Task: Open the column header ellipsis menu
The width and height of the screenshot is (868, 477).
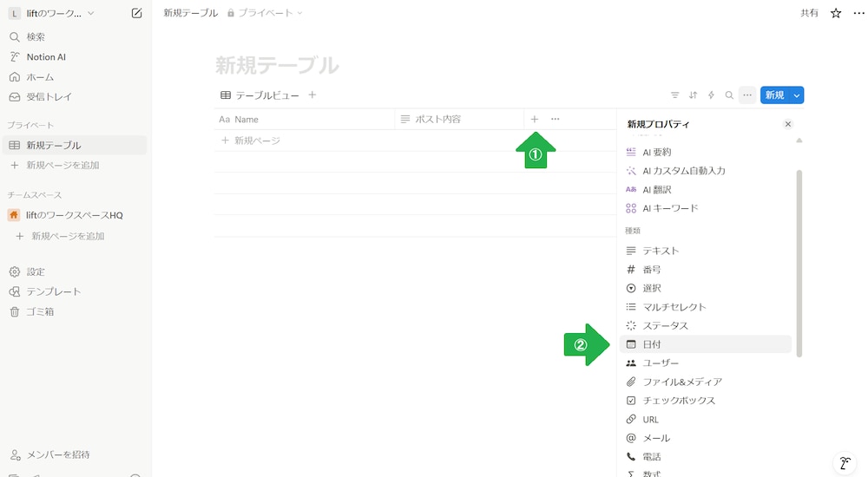Action: [556, 119]
